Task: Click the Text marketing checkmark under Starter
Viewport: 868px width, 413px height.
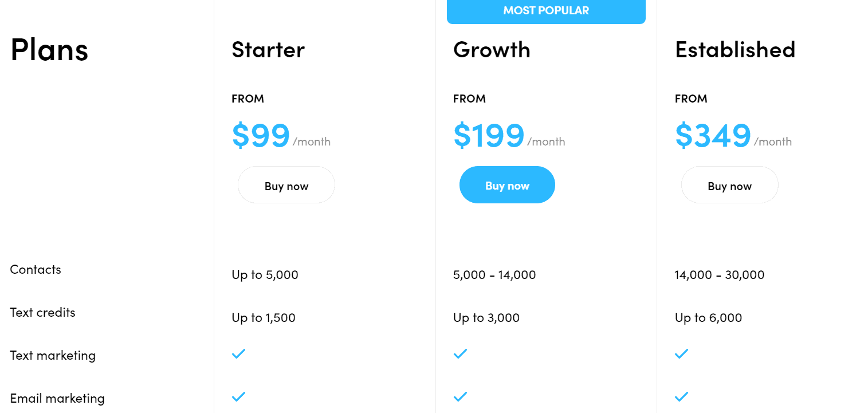Action: tap(238, 354)
